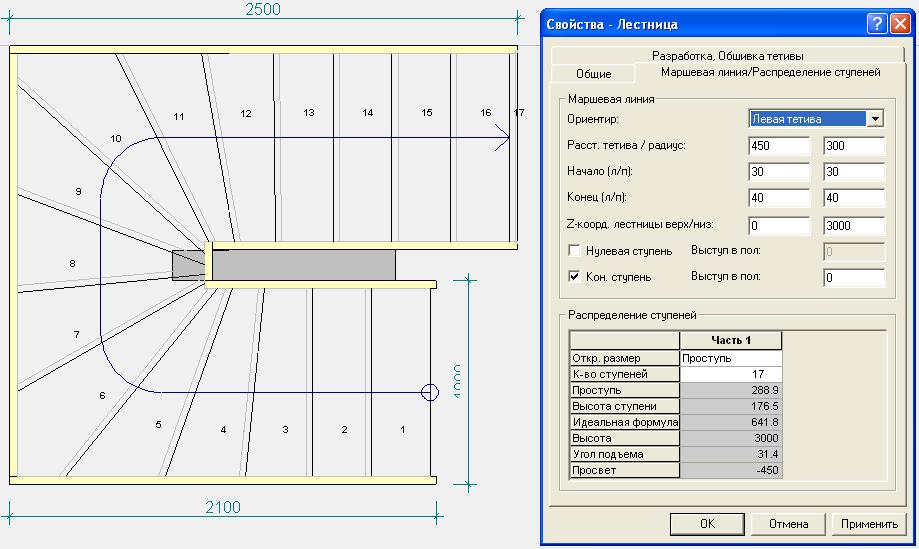The width and height of the screenshot is (919, 549).
Task: Click stair step number 5 in drawing
Action: click(x=158, y=424)
